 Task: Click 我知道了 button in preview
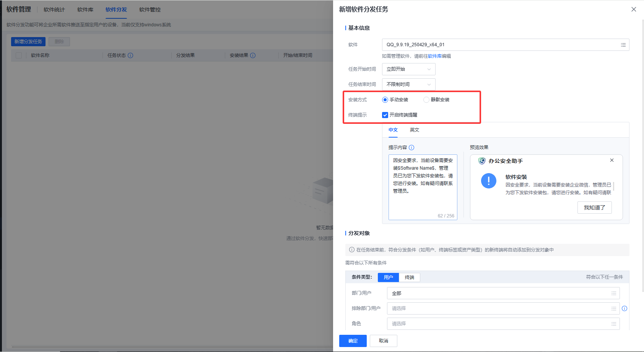click(594, 208)
